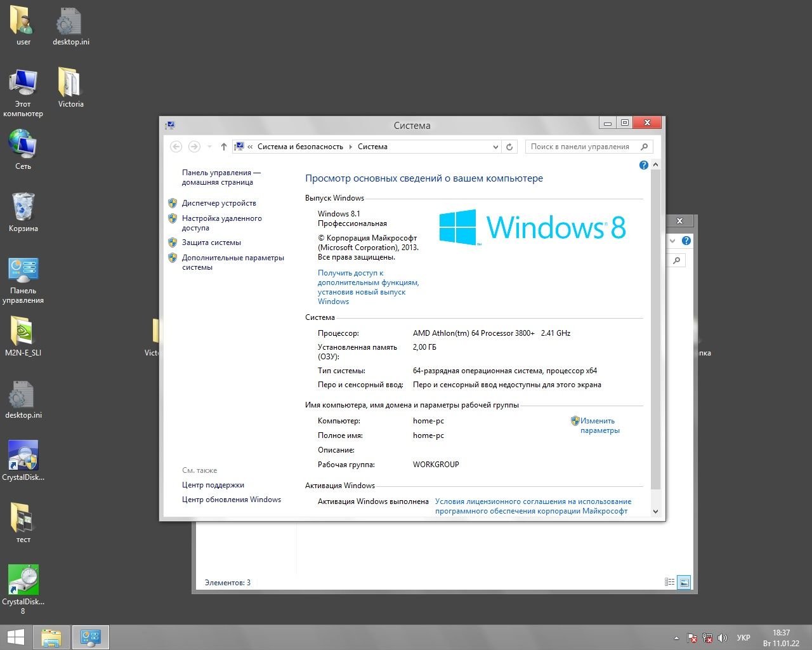Click scrollbar up arrow in Система window
812x650 pixels.
(x=655, y=164)
